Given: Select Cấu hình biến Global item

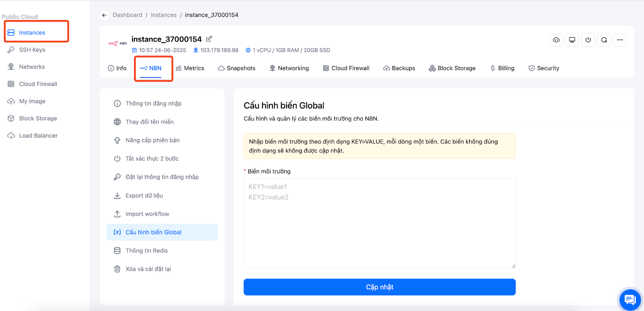Looking at the screenshot, I should (162, 232).
